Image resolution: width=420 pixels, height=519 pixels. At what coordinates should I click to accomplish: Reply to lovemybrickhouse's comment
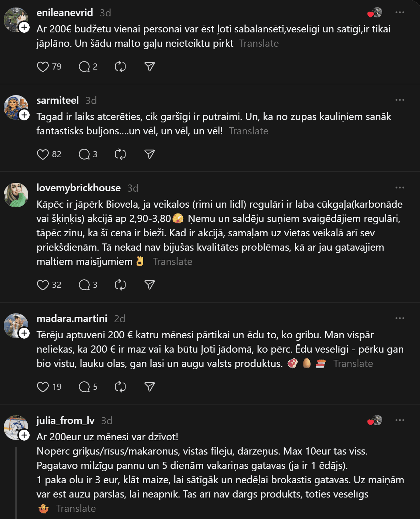coord(84,285)
